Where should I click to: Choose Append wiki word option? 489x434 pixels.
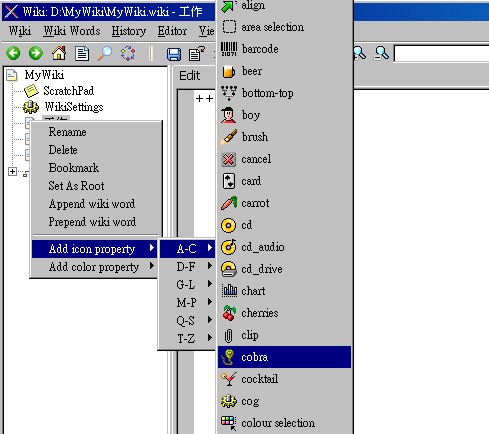pos(97,204)
